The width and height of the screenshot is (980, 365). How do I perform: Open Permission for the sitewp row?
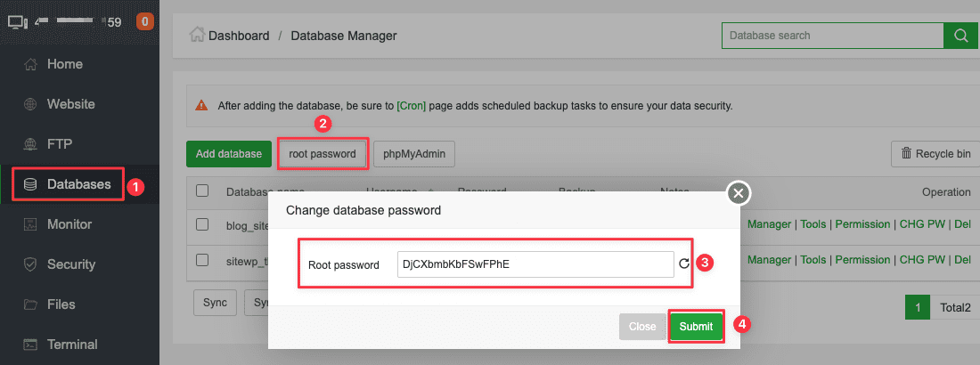tap(862, 259)
